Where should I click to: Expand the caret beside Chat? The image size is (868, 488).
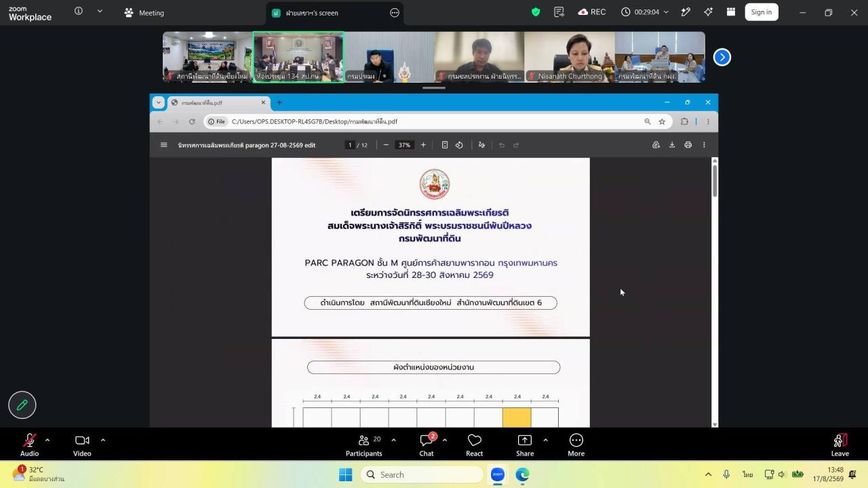pyautogui.click(x=445, y=440)
